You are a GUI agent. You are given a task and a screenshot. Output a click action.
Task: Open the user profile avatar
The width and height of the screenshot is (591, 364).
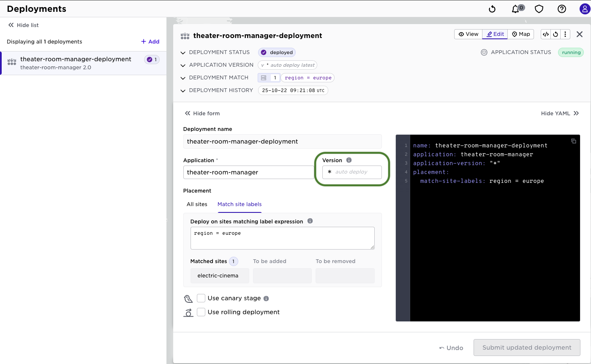(x=585, y=9)
